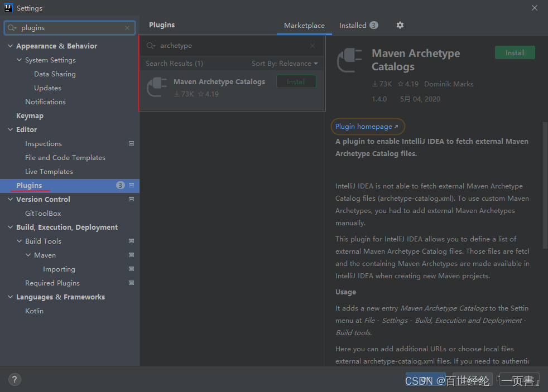Screen dimensions: 548x392
Task: Collapse System Settings node
Action: pyautogui.click(x=19, y=60)
